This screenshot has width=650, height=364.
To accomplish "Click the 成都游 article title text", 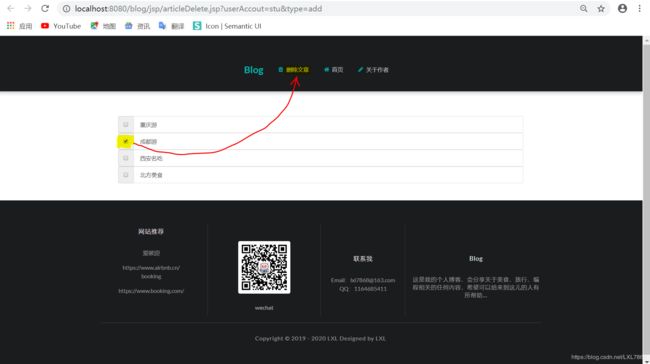I will (148, 142).
